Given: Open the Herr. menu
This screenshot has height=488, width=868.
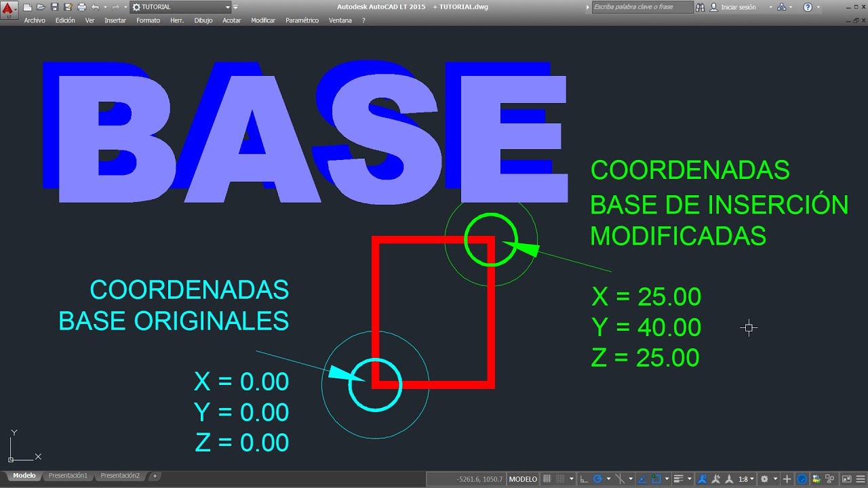Looking at the screenshot, I should click(177, 20).
